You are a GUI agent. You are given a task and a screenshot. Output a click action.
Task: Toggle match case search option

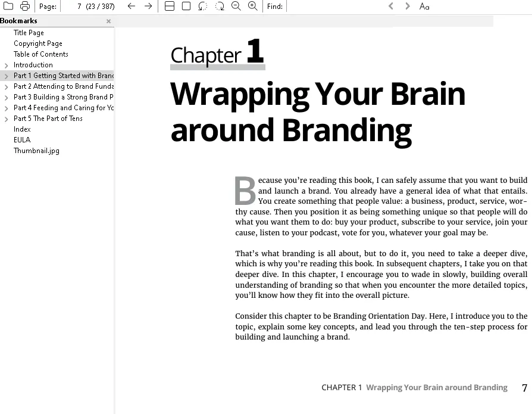(x=424, y=7)
